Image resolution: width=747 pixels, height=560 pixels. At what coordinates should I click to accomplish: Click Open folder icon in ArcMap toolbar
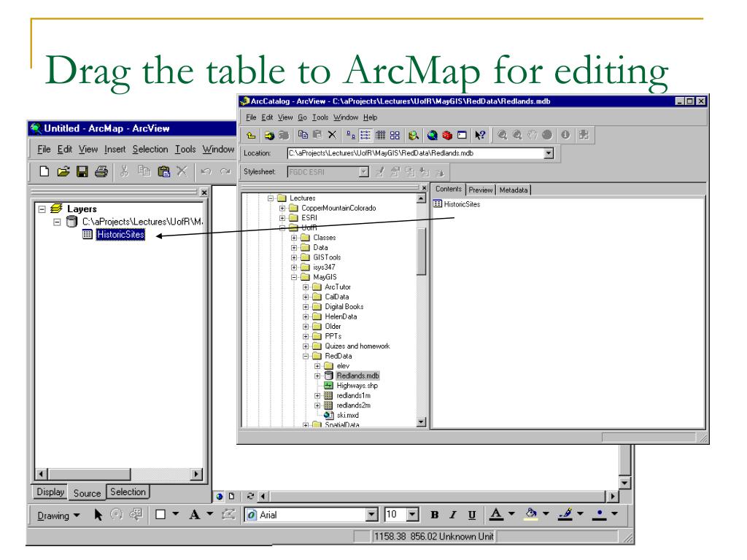63,171
